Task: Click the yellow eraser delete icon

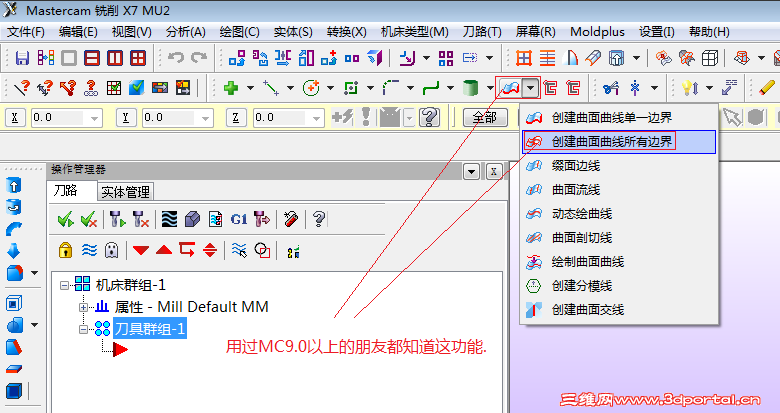Action: (x=767, y=88)
